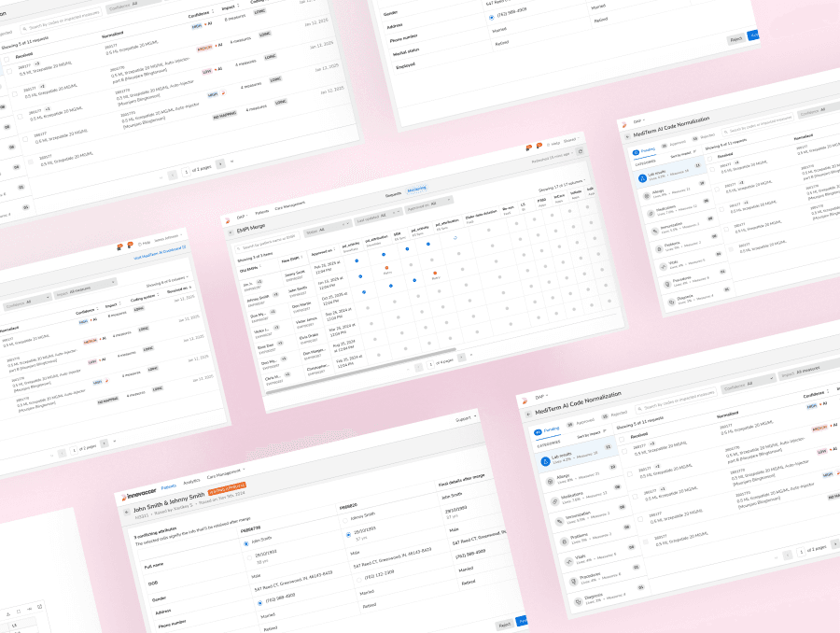Select Procedures category icon in lower-right MediTerm window
The image size is (840, 633).
coord(573,582)
